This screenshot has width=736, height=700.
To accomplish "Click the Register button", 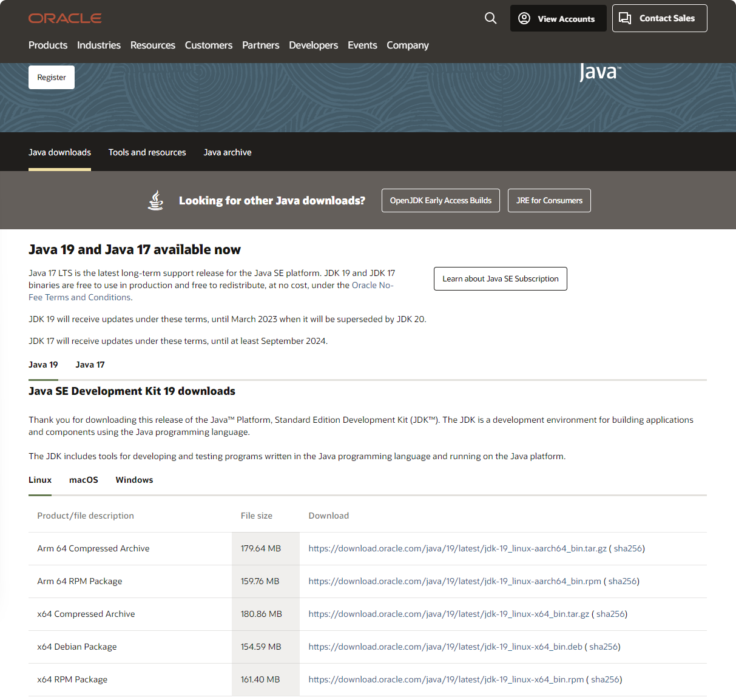I will click(52, 78).
